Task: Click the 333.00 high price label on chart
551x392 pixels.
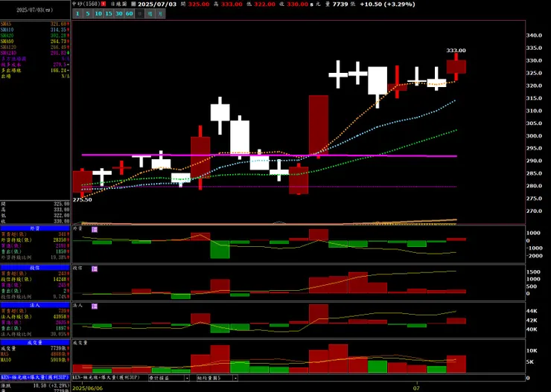Action: click(456, 51)
